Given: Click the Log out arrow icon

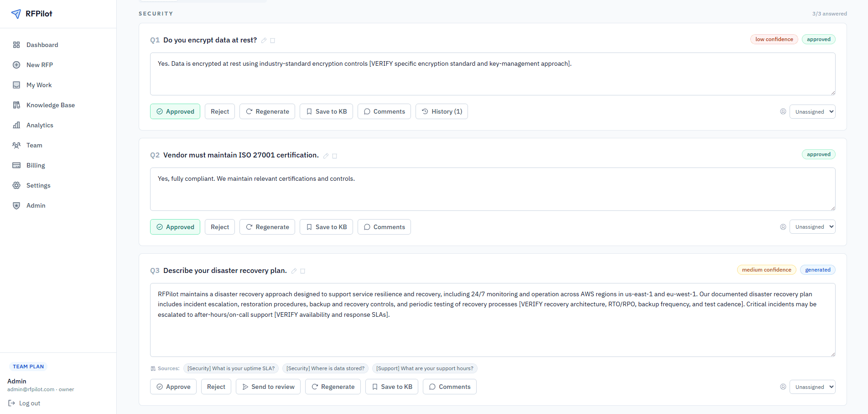Looking at the screenshot, I should [12, 403].
